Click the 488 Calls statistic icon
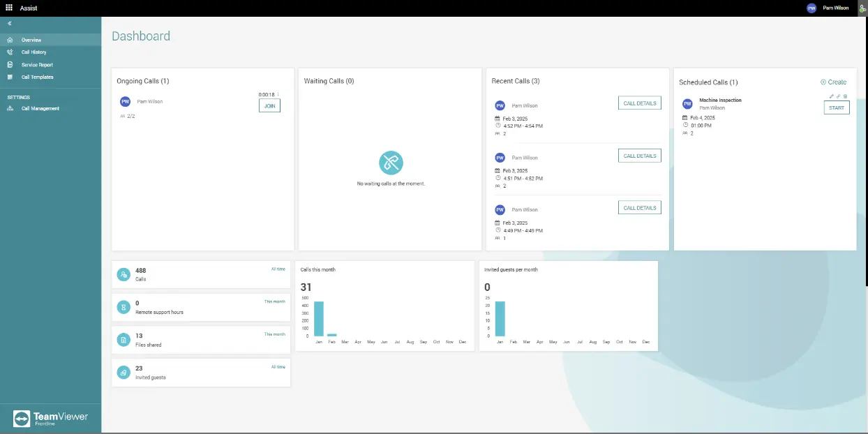Viewport: 868px width, 434px height. coord(124,274)
